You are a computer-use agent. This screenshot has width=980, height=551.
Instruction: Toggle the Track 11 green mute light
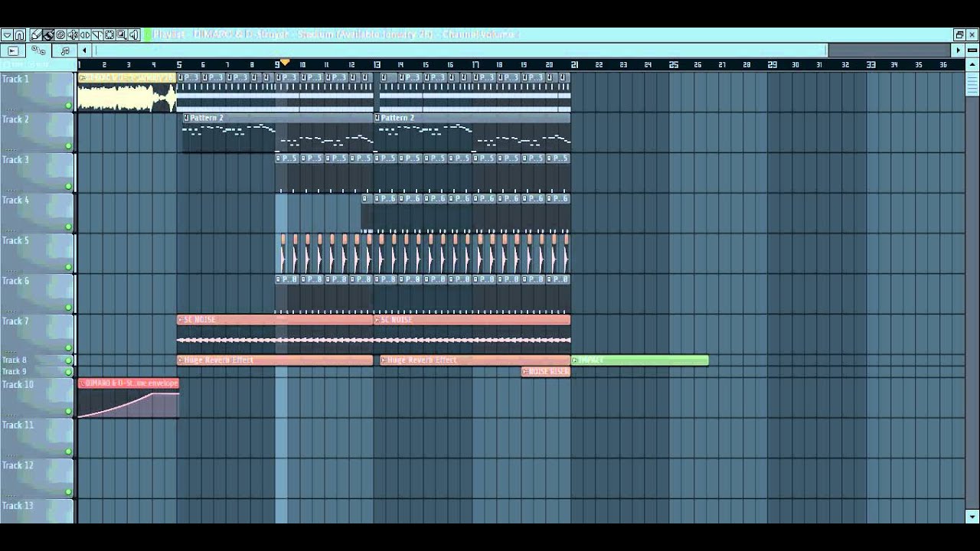pos(68,452)
